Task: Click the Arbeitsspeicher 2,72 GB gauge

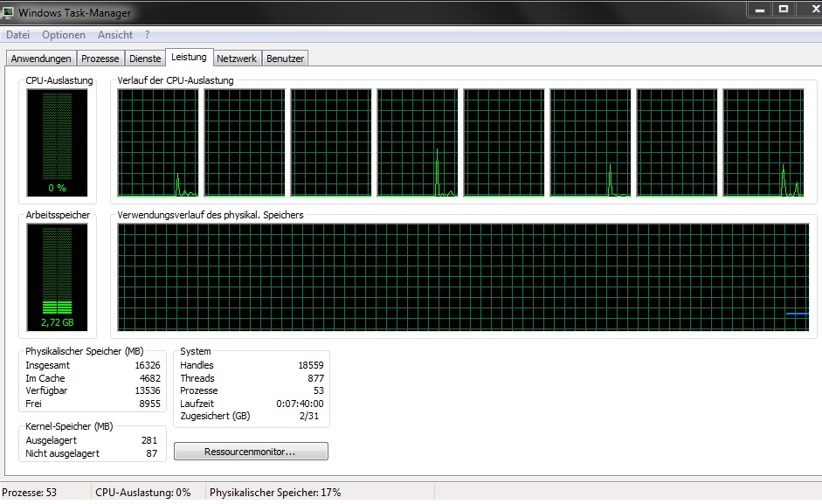Action: (57, 278)
